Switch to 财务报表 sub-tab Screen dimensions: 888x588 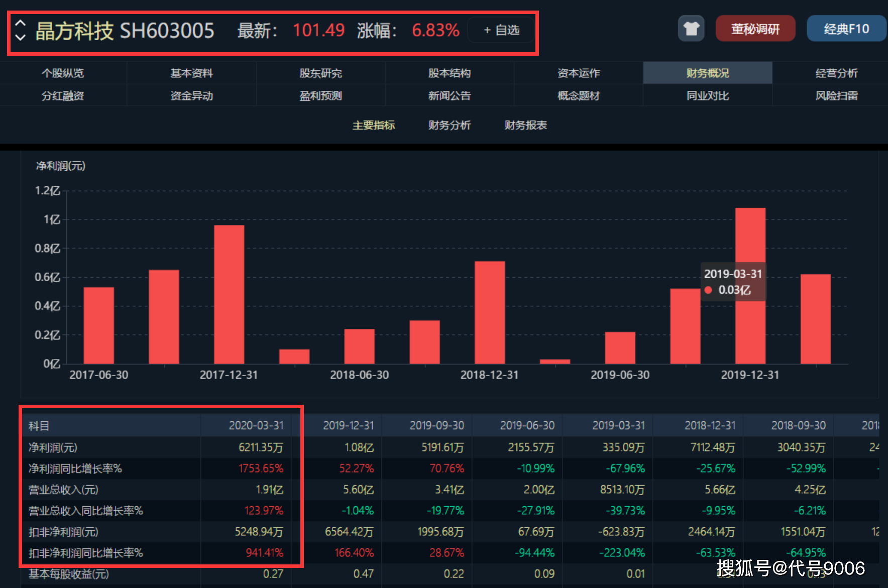(525, 125)
